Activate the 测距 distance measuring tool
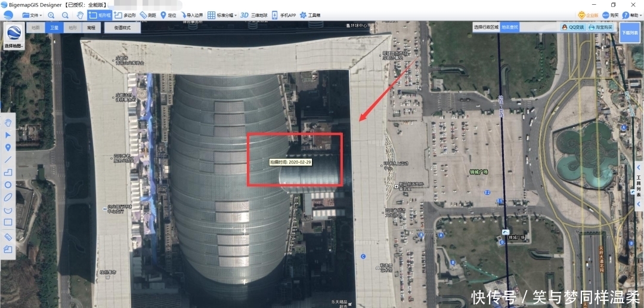Screen dimensions: 644x308 click(x=148, y=15)
